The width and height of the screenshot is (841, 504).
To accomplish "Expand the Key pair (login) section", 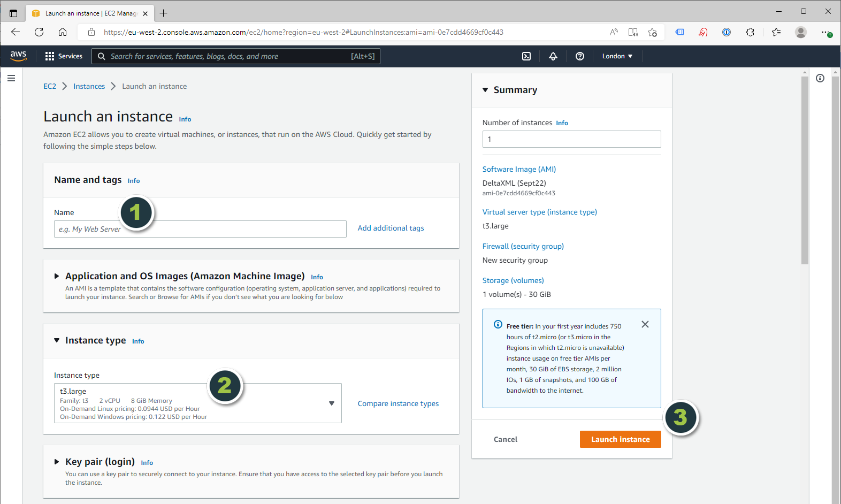I will coord(57,462).
